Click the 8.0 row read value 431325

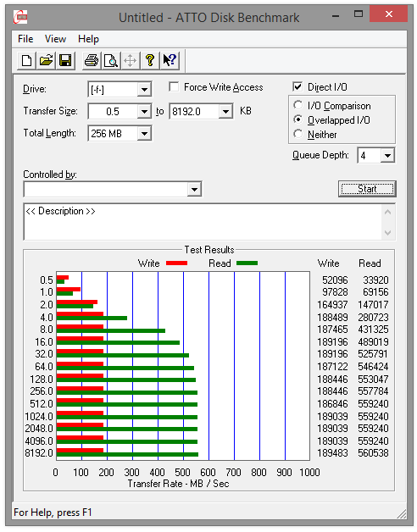(x=373, y=330)
